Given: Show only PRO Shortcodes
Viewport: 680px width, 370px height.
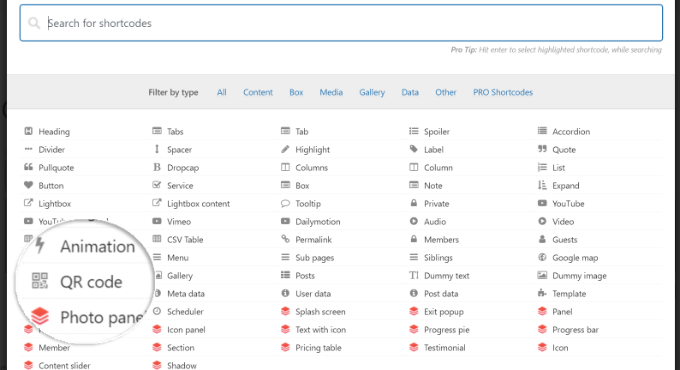Looking at the screenshot, I should pos(503,92).
